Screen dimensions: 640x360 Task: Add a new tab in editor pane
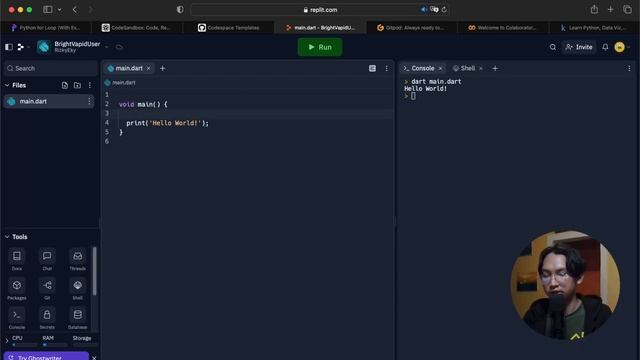(x=162, y=68)
